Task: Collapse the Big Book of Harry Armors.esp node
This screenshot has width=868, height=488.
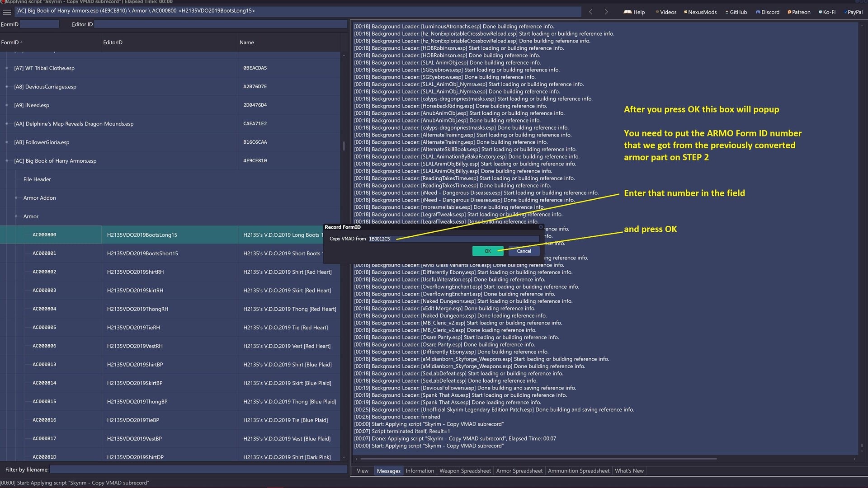Action: coord(7,161)
